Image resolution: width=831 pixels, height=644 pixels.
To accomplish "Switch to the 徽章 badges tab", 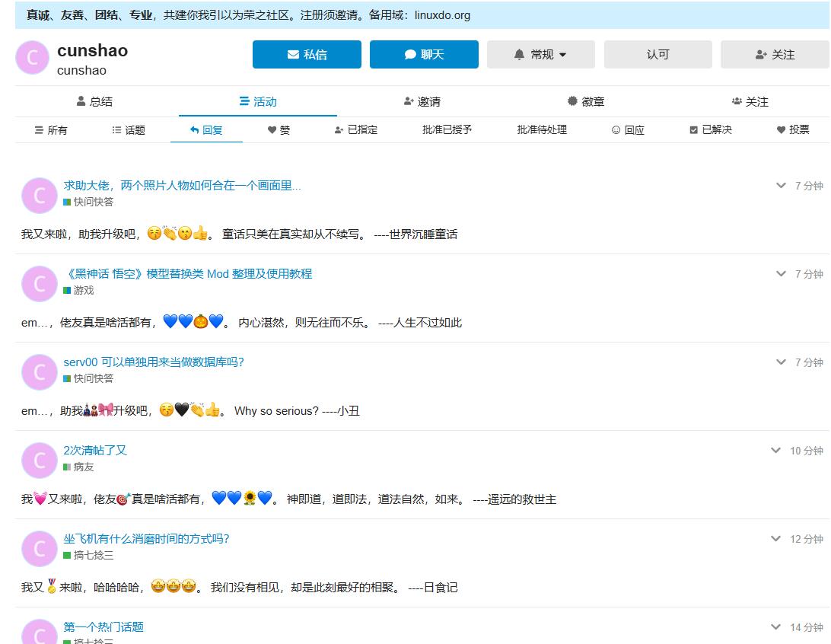I will tap(586, 101).
